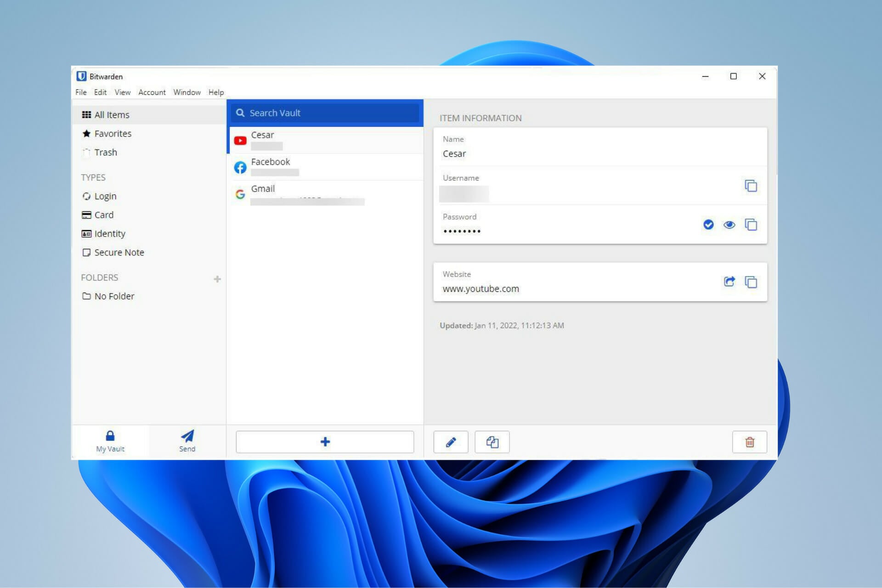Copy the website URL
Image resolution: width=882 pixels, height=588 pixels.
click(751, 282)
